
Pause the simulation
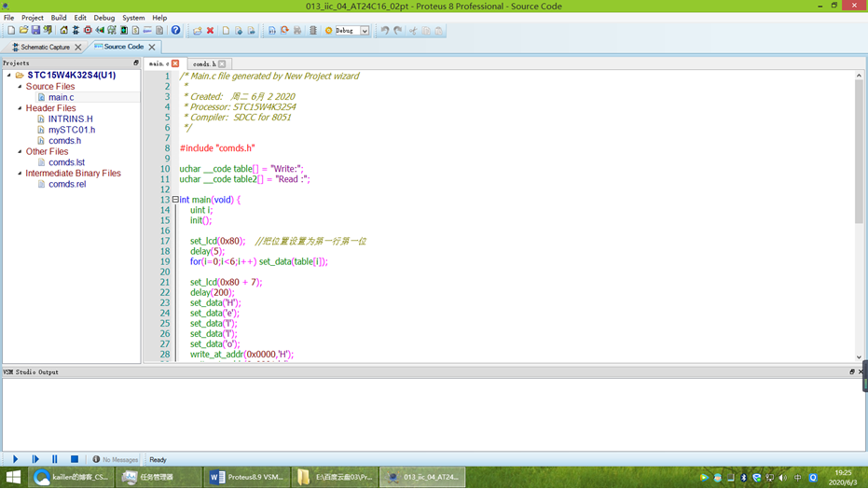55,459
